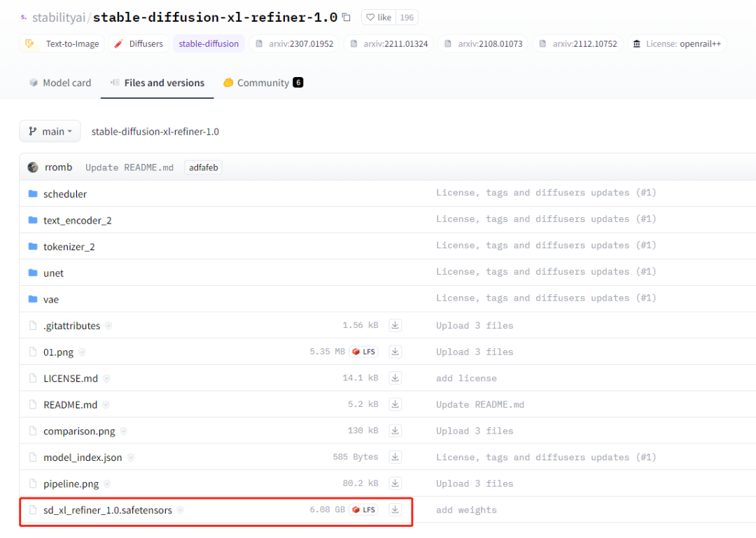The image size is (756, 538).
Task: Download the pipeline.png file
Action: pyautogui.click(x=395, y=483)
